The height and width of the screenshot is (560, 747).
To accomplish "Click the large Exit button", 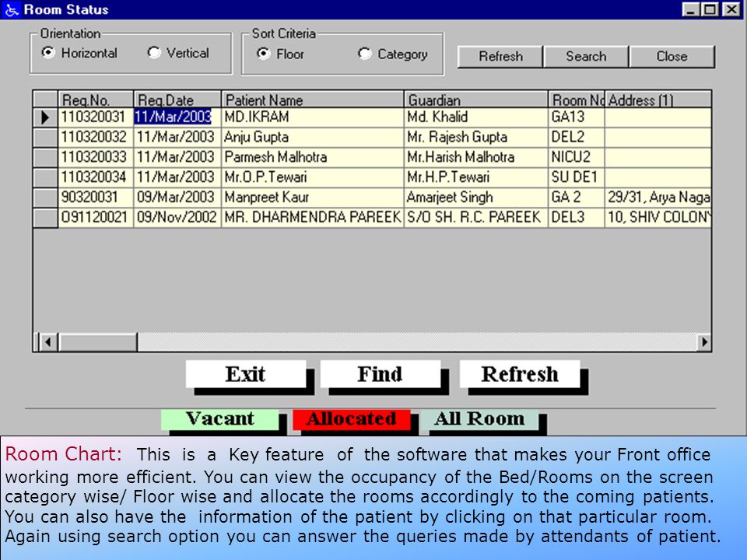I will coord(246,374).
